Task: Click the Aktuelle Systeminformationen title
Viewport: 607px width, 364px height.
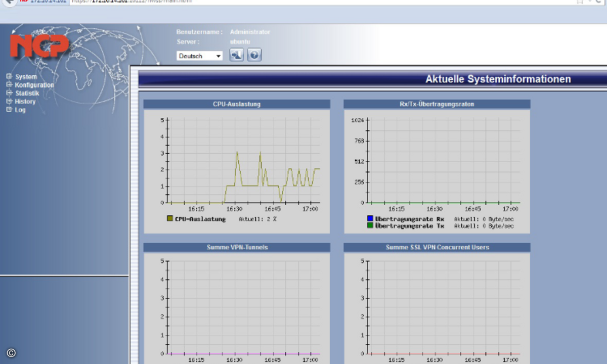Action: (498, 79)
